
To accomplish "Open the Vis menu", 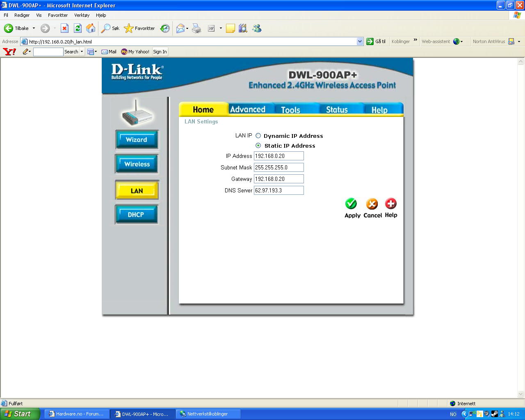I will (39, 15).
